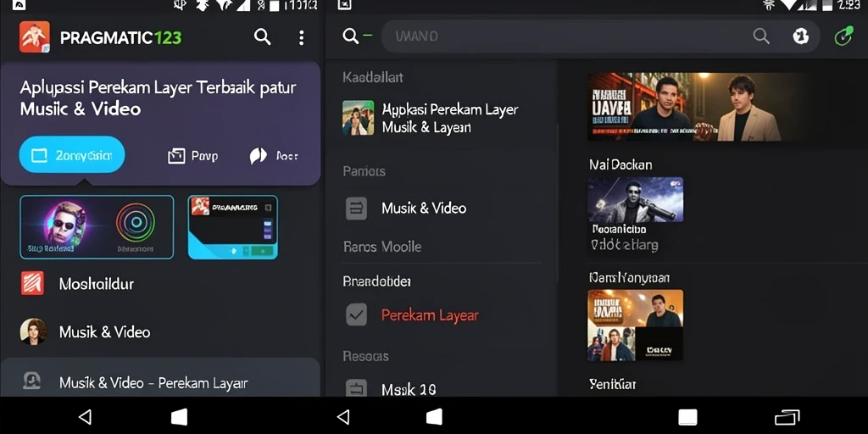Image resolution: width=868 pixels, height=434 pixels.
Task: Open search in the PRAGMATIC123 header
Action: click(x=263, y=37)
